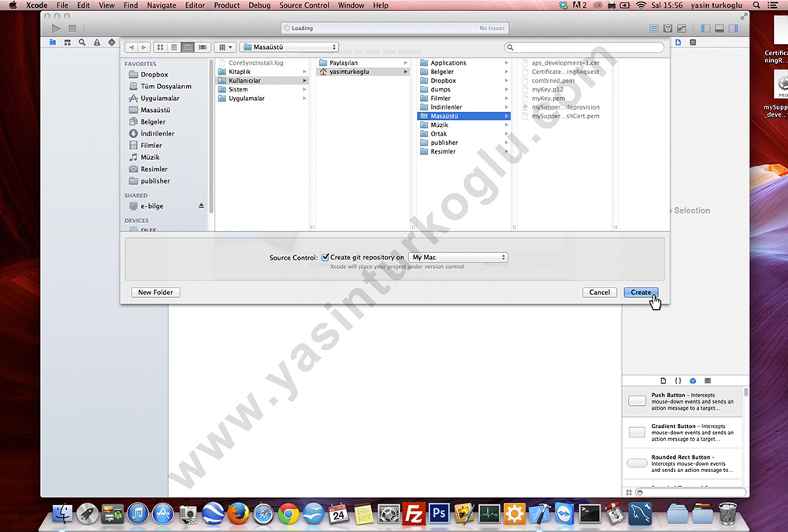This screenshot has width=788, height=532.
Task: Open the item arrangement dropdown
Action: [x=225, y=47]
